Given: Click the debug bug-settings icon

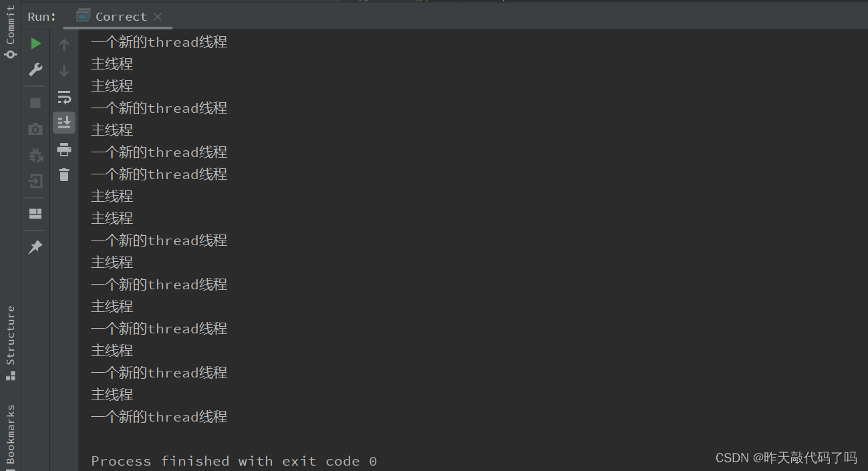Looking at the screenshot, I should pos(35,155).
